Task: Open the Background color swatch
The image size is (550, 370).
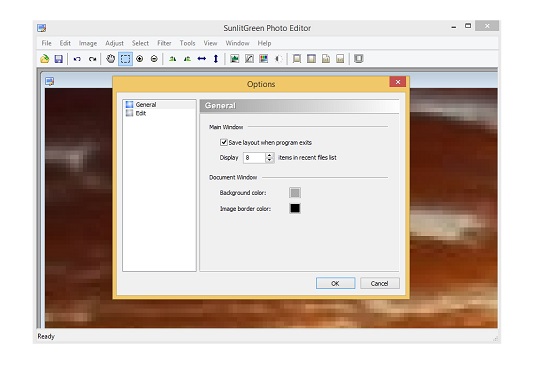Action: (295, 193)
